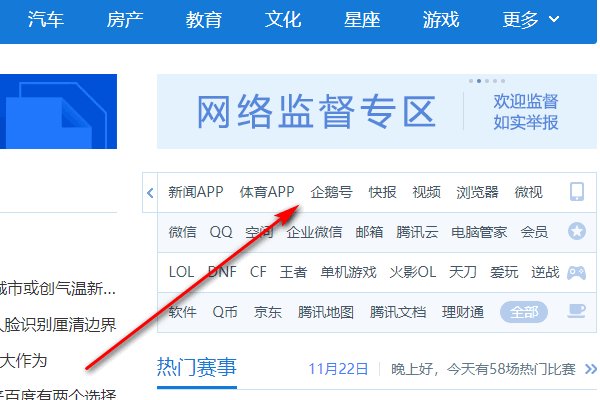Open headline 脸识别厘清边界

pyautogui.click(x=58, y=325)
